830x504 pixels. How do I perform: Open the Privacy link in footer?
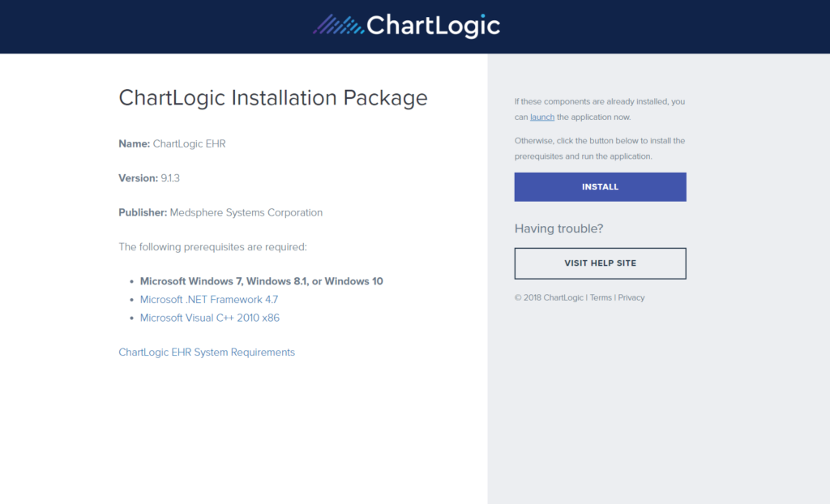631,297
